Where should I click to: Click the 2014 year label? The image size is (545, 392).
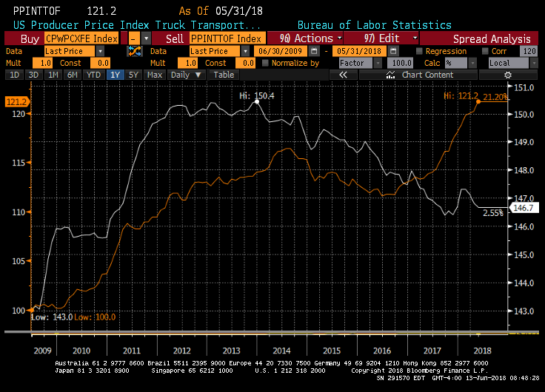pyautogui.click(x=281, y=351)
